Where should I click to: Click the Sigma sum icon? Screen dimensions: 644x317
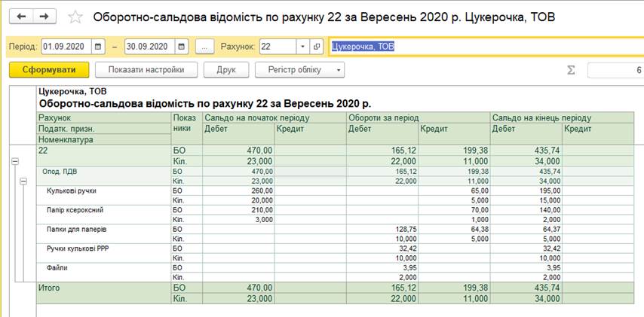[x=571, y=70]
